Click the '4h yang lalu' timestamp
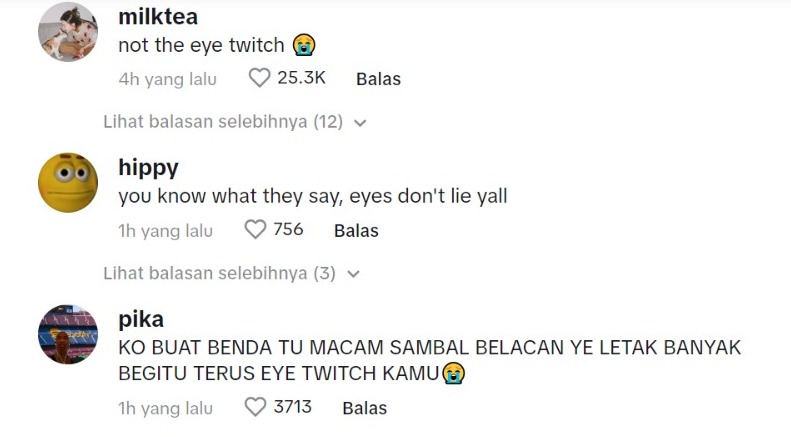 [x=167, y=79]
